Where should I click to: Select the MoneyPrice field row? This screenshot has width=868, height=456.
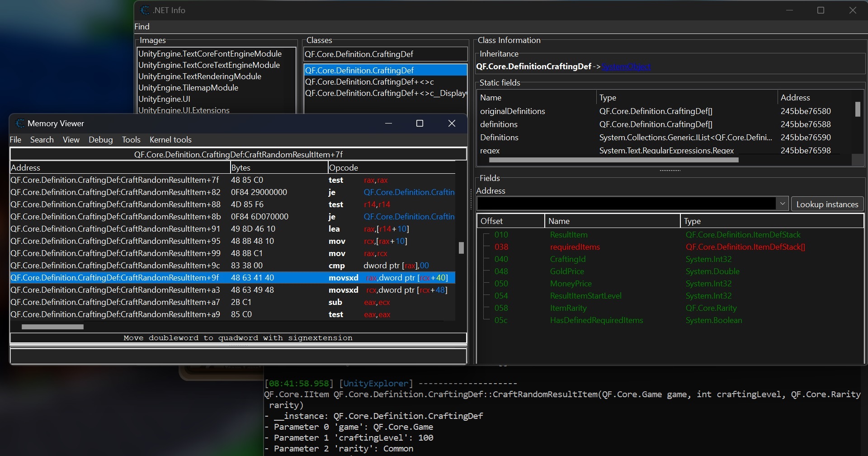point(670,284)
